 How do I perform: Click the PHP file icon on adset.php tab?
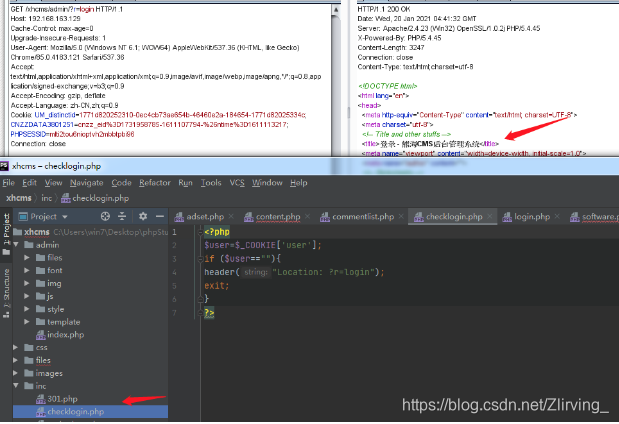point(179,217)
